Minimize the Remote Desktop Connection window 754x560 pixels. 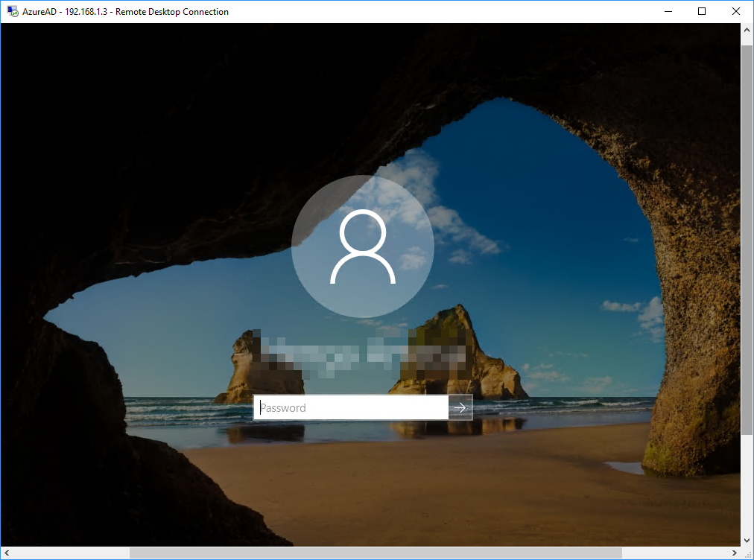coord(668,11)
